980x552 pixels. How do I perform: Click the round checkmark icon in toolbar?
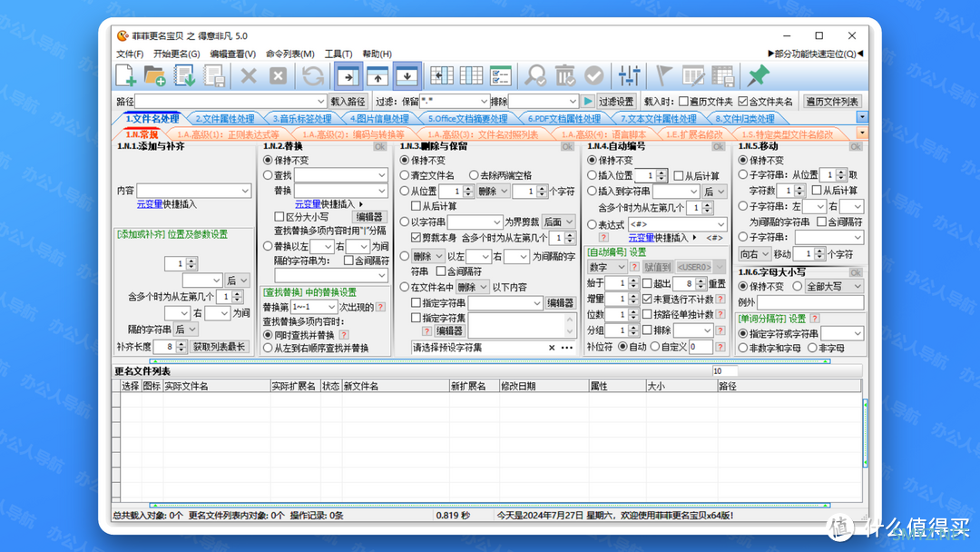(x=593, y=75)
